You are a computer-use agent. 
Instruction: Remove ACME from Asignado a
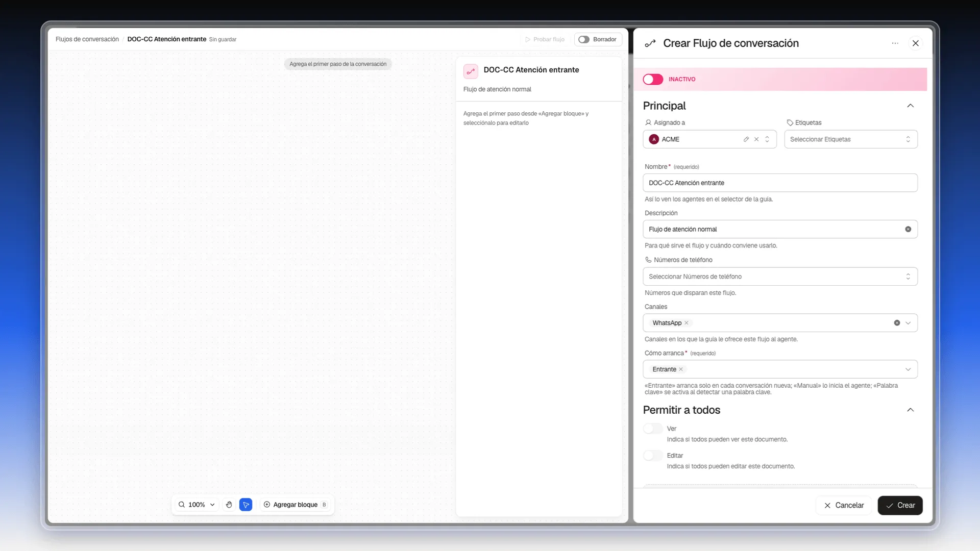click(756, 139)
